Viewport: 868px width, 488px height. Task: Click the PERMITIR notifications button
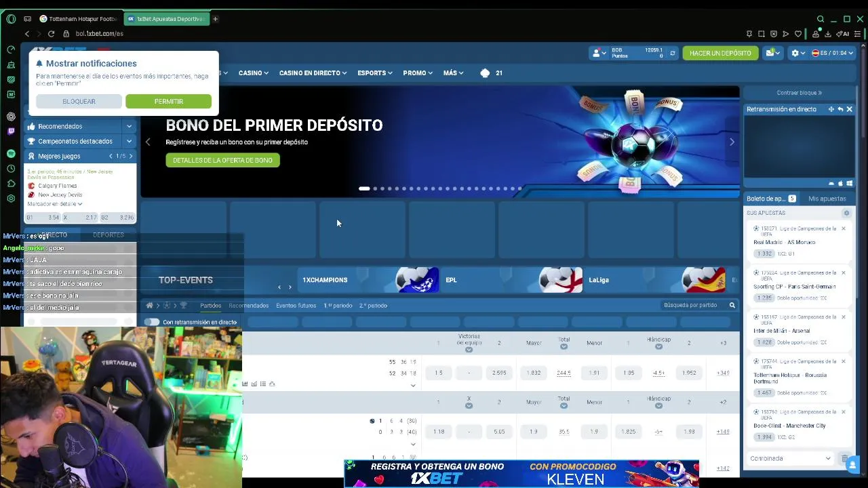[x=168, y=101]
